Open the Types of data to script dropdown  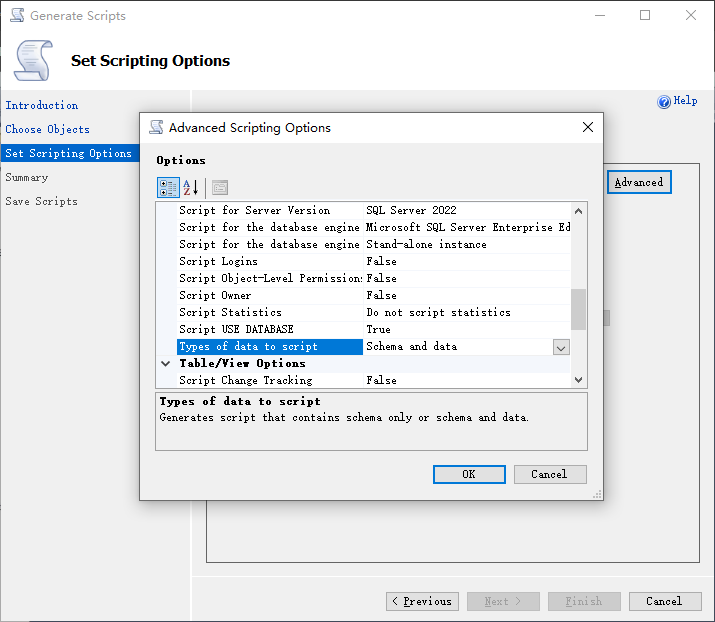(561, 347)
